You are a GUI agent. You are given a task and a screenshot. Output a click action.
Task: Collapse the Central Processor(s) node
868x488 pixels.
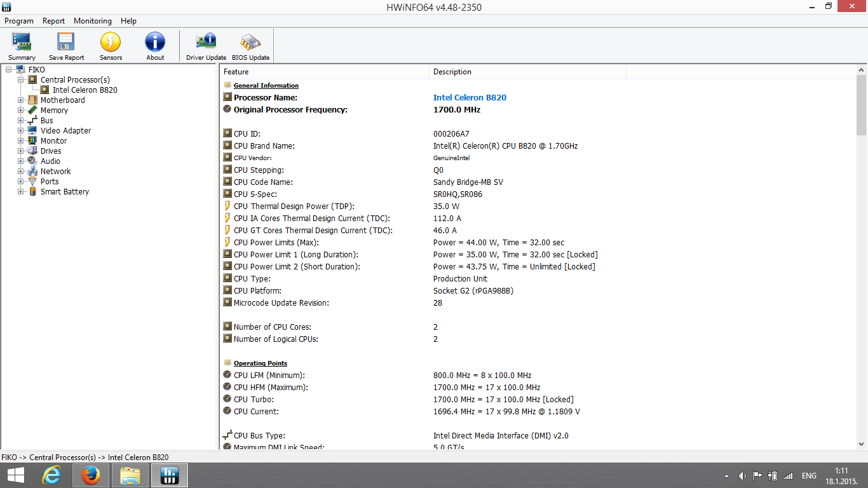coord(21,80)
